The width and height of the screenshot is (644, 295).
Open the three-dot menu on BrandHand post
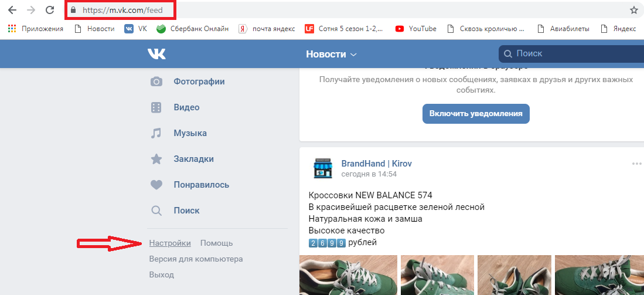click(x=636, y=164)
